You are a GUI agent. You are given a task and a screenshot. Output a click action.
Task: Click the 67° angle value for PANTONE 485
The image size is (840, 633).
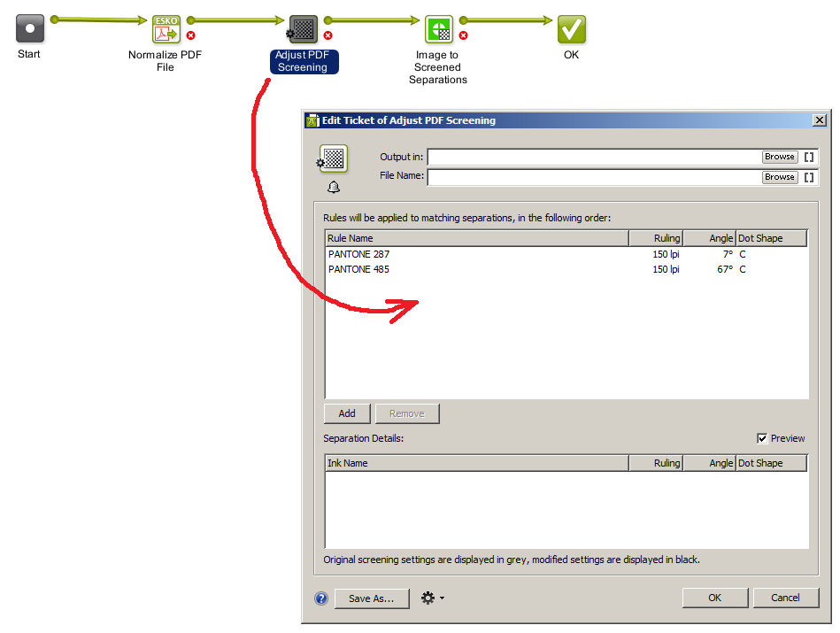pos(725,269)
